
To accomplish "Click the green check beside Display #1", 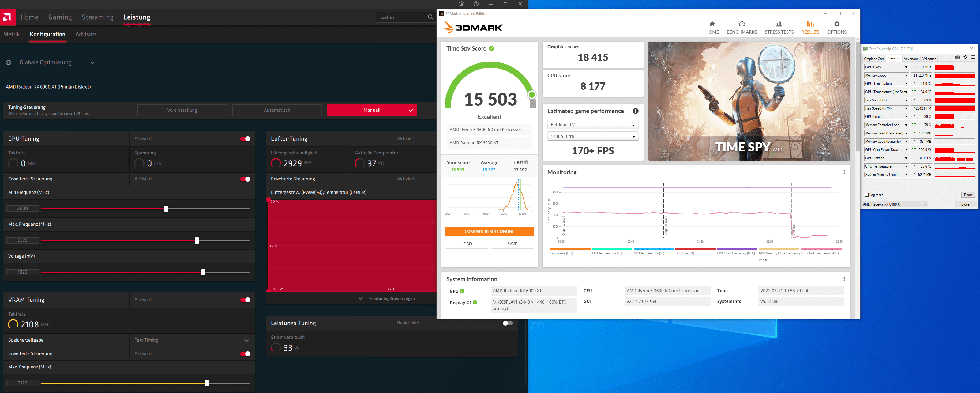I will (x=475, y=302).
